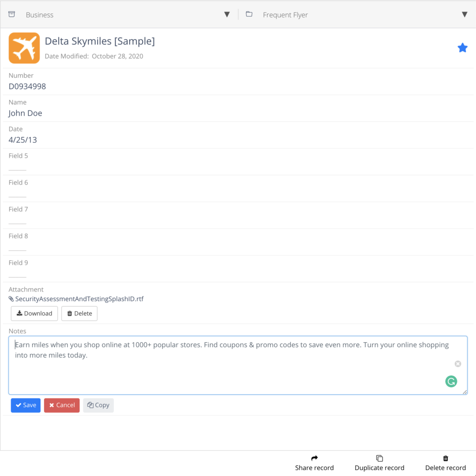Open the SecurityAssessmentAndTestingSplashID.rtf attachment link
Viewport: 476px width, 476px height.
pos(79,299)
